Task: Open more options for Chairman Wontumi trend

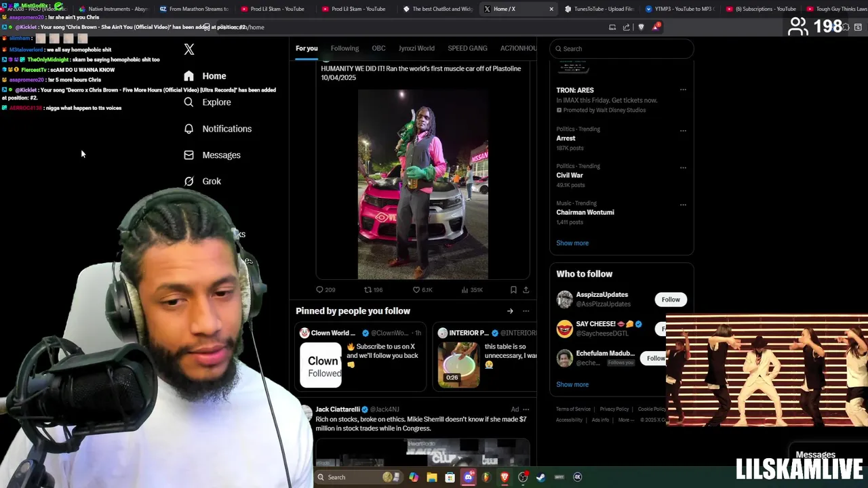Action: [683, 205]
